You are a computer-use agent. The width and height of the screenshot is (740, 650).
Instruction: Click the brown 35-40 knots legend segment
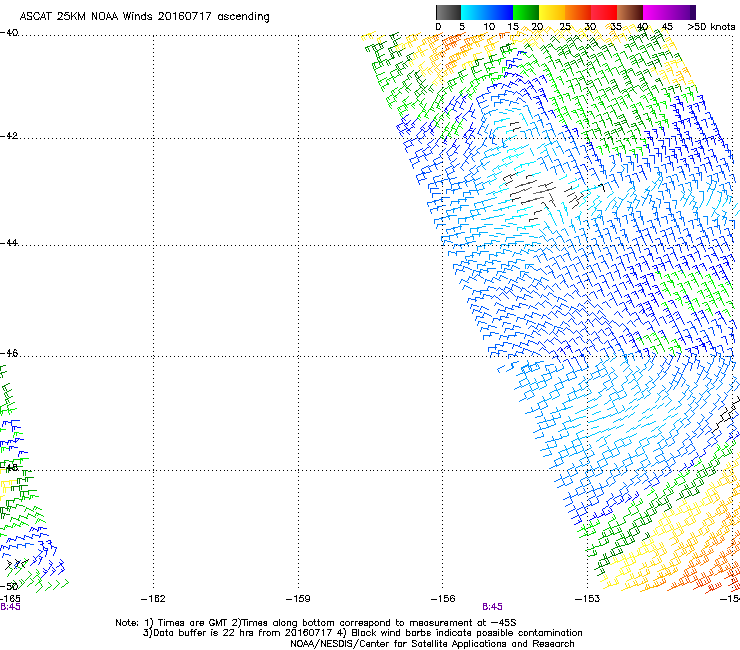point(630,12)
